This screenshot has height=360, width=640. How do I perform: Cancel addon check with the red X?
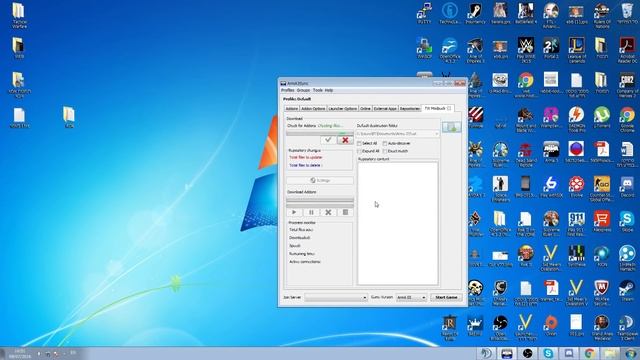pos(345,140)
